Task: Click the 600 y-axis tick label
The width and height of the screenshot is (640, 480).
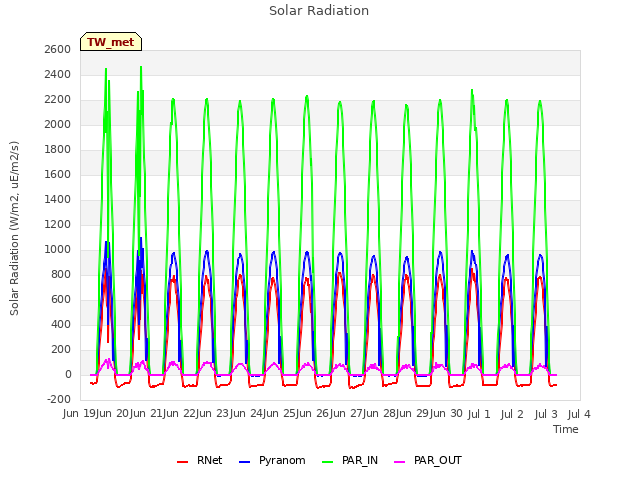Action: coord(61,300)
